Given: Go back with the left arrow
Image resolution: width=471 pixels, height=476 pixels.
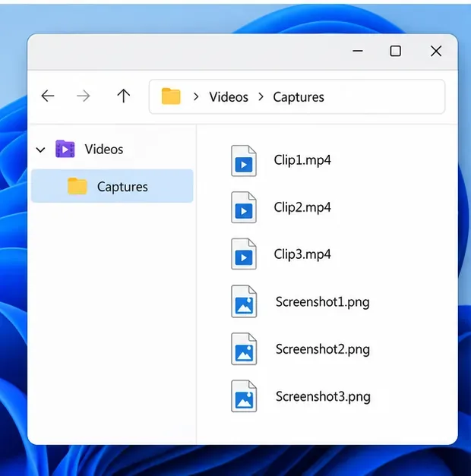Looking at the screenshot, I should [48, 96].
